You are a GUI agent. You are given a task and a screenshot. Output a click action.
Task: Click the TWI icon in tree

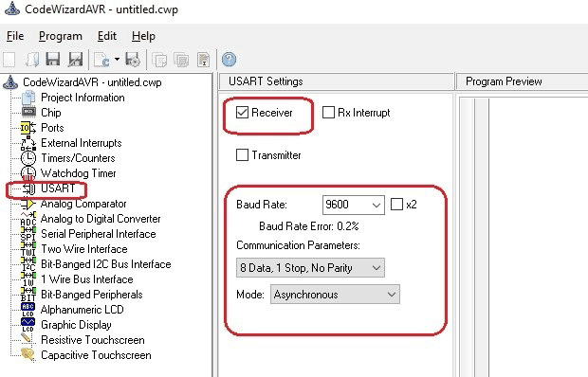tap(28, 249)
